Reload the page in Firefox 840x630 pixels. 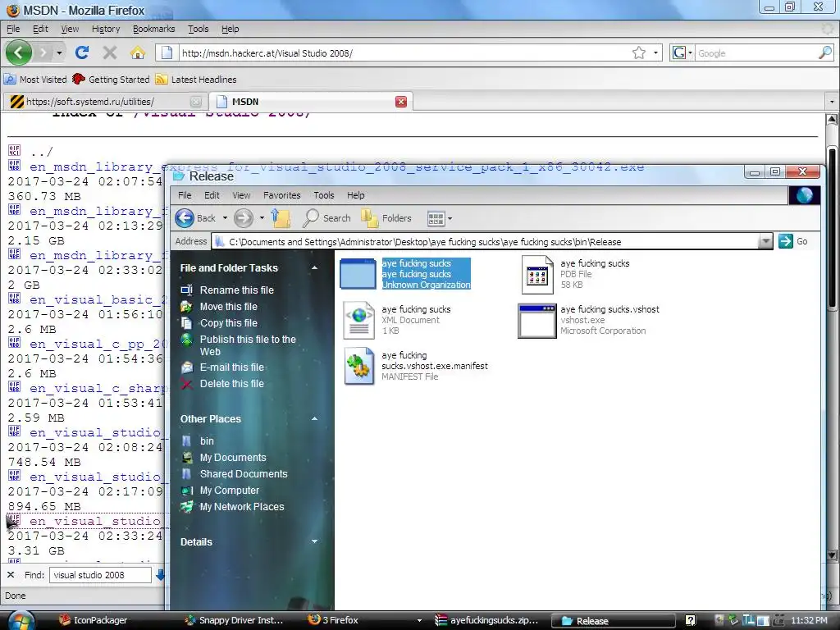(82, 52)
